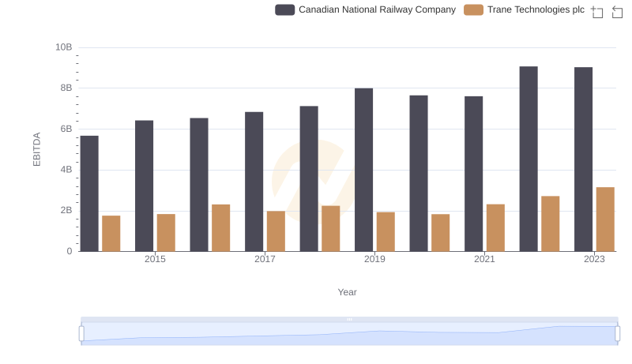
Task: Click the 2019 x-axis label
Action: [x=374, y=259]
